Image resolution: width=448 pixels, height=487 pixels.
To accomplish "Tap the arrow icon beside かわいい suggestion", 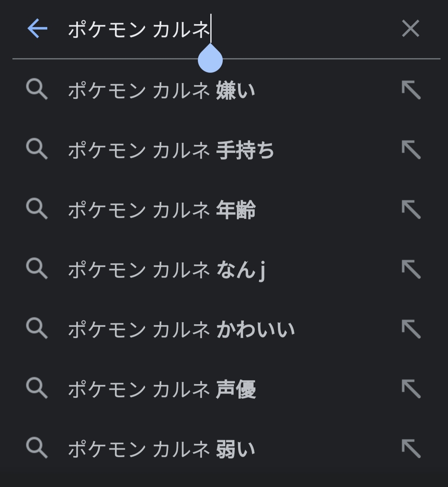I will [x=411, y=329].
